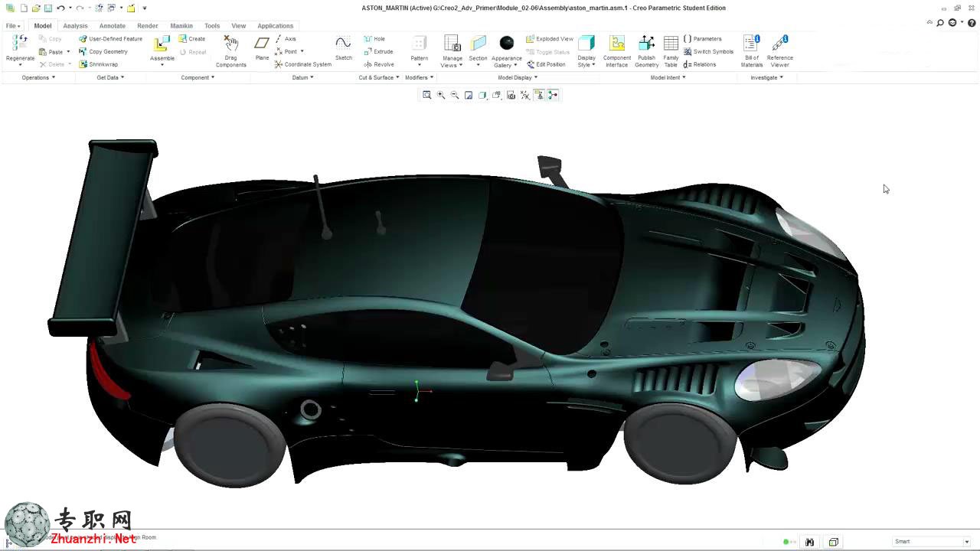Open the Find binoculars tool in status bar
Screen dimensions: 980x551
click(x=809, y=542)
